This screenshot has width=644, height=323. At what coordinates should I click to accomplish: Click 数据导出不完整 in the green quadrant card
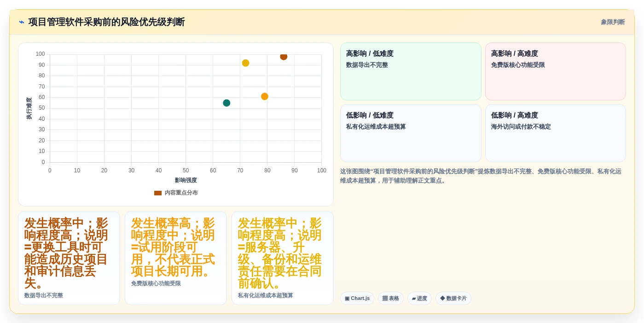click(x=367, y=65)
